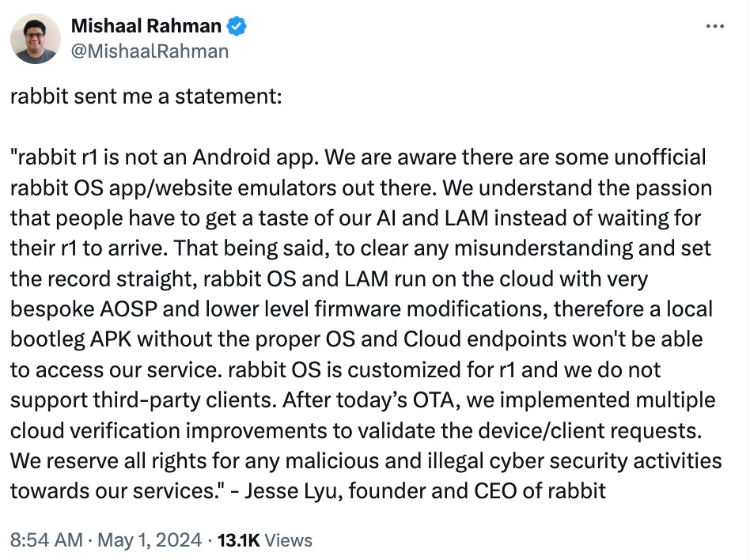The image size is (750, 560).
Task: Click the blue verified badge icon
Action: (237, 26)
